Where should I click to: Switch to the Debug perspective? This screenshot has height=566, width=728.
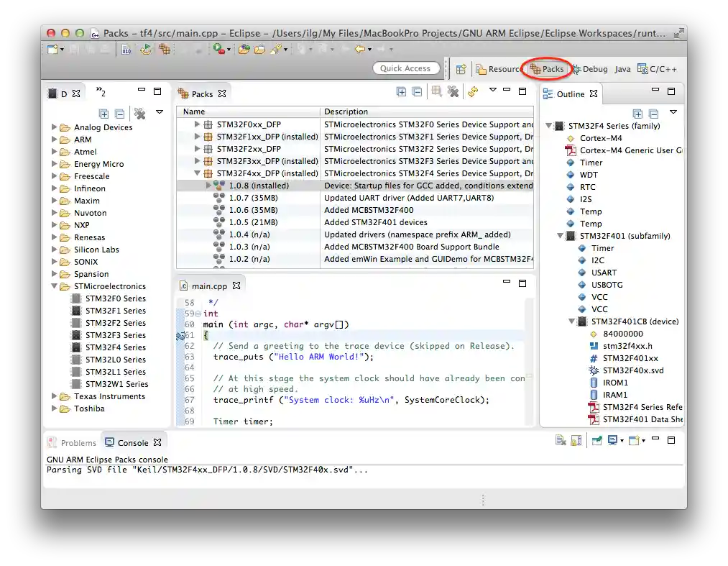pos(589,69)
